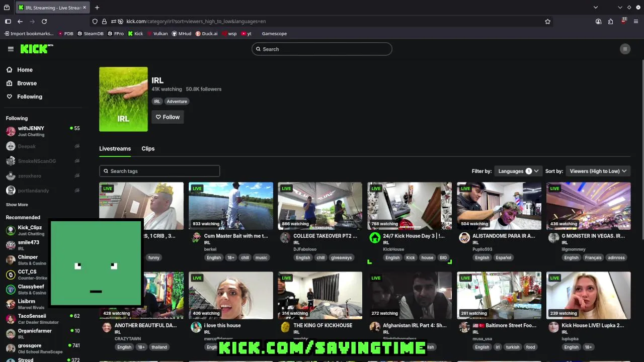Viewport: 644px width, 362px height.
Task: Click the search field in the Kick header
Action: pyautogui.click(x=322, y=49)
